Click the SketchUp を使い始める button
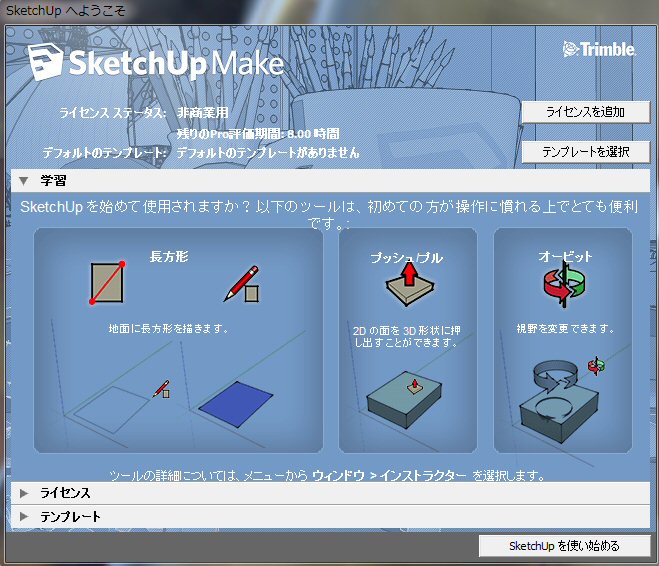The height and width of the screenshot is (566, 659). click(x=564, y=546)
